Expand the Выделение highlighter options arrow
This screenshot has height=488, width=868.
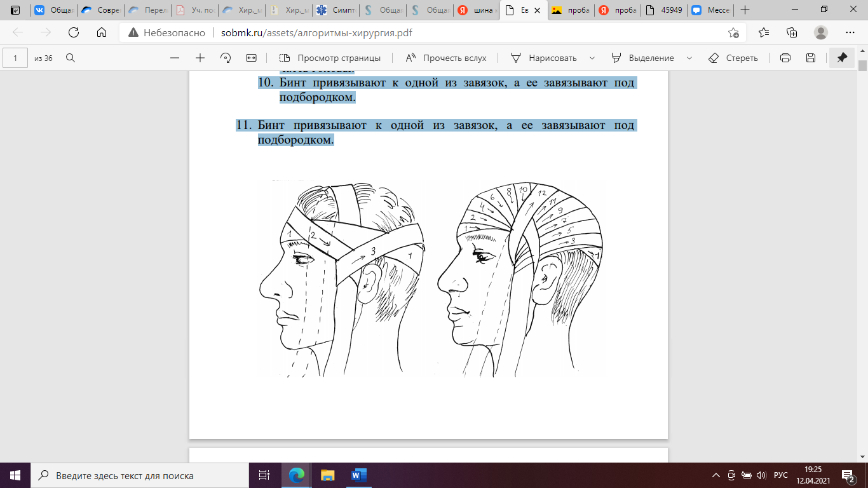689,58
